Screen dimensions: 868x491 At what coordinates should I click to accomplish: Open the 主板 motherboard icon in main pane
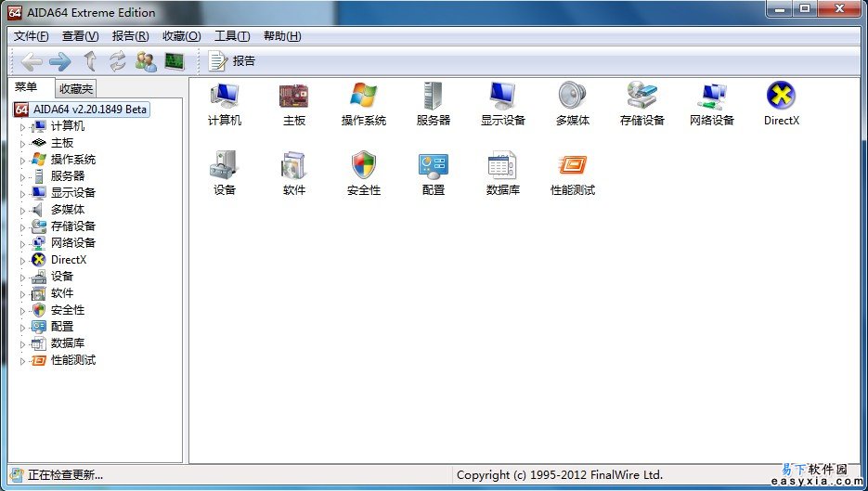[294, 96]
